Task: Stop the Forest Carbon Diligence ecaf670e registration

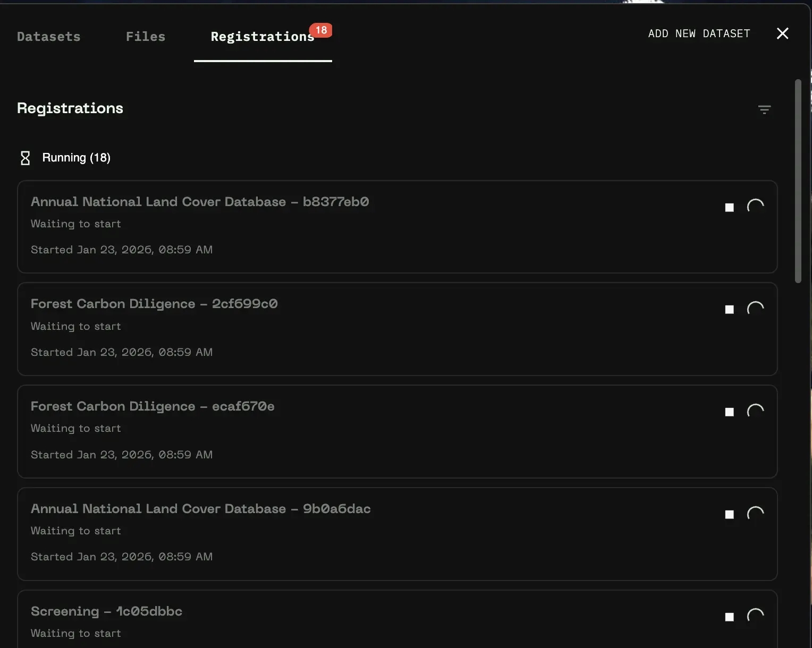Action: point(729,412)
